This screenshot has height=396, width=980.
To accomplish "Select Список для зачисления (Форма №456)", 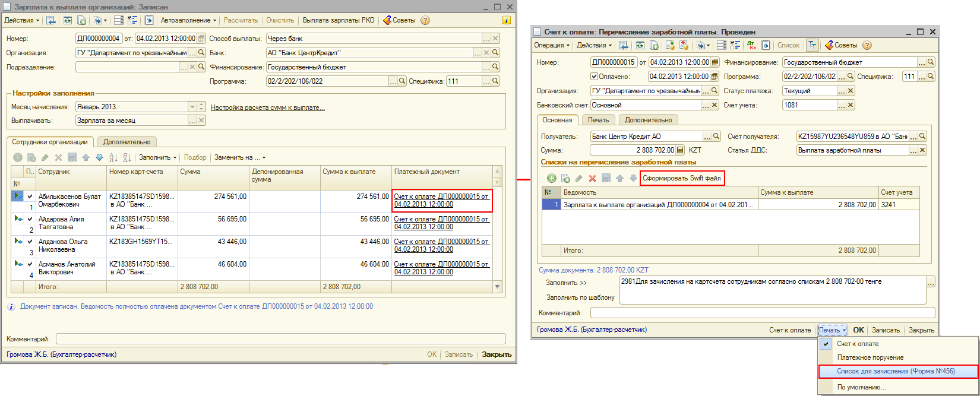I will (x=896, y=371).
